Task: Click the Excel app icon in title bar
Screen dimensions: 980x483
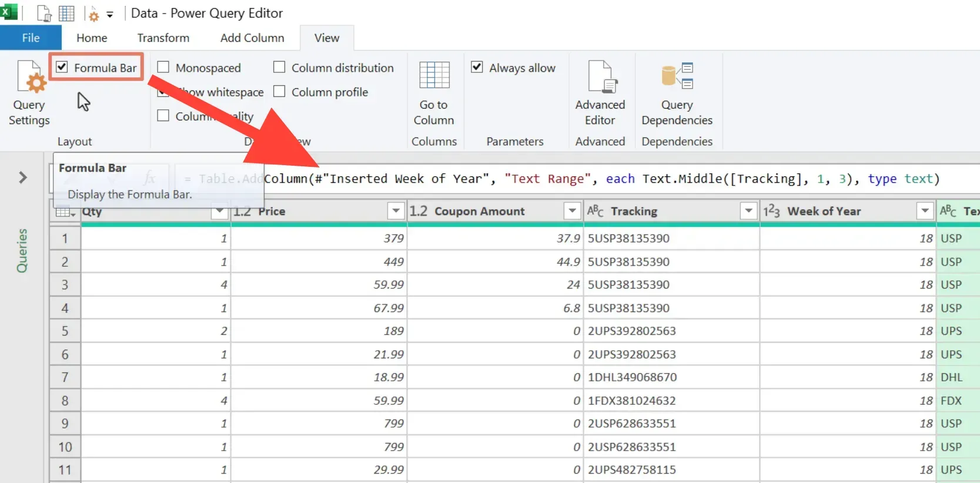Action: click(8, 12)
